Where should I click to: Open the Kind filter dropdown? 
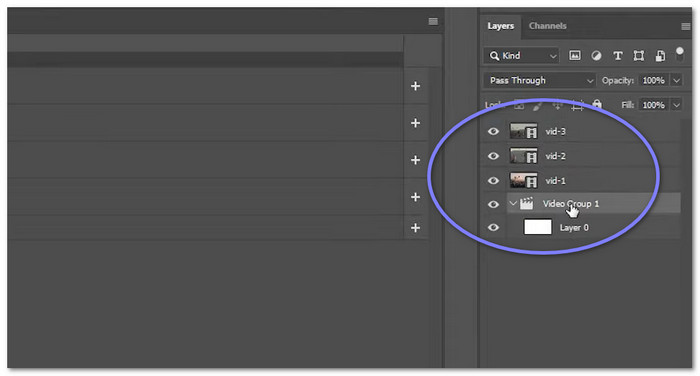point(521,55)
